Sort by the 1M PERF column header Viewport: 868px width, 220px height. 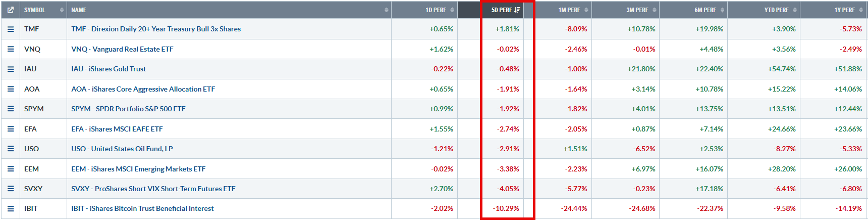pos(563,10)
